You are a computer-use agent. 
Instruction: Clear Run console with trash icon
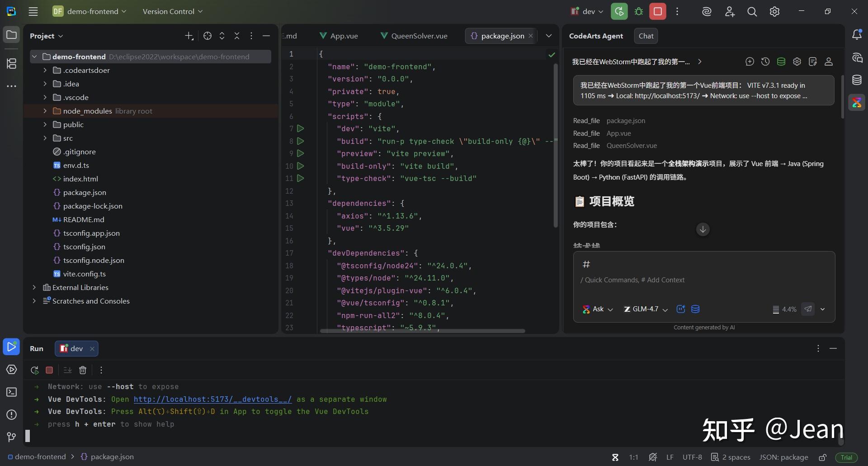[83, 370]
